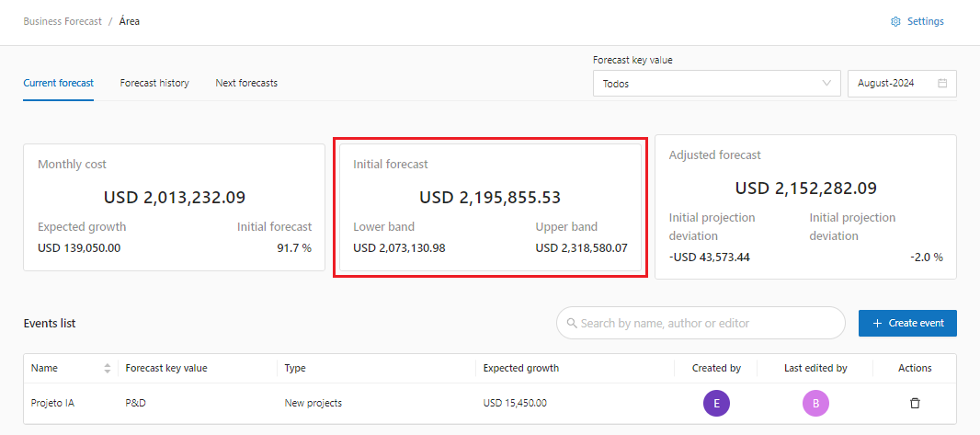Screen dimensions: 980x435
Task: Open the Next forecasts tab
Action: click(246, 83)
